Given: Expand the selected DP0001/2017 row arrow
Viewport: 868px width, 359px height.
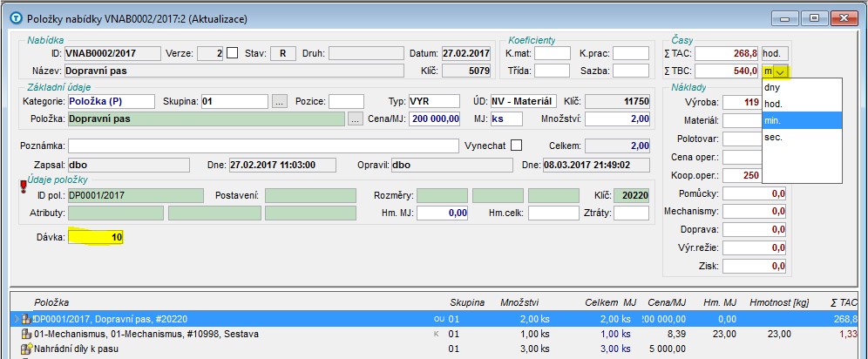Looking at the screenshot, I should tap(17, 319).
